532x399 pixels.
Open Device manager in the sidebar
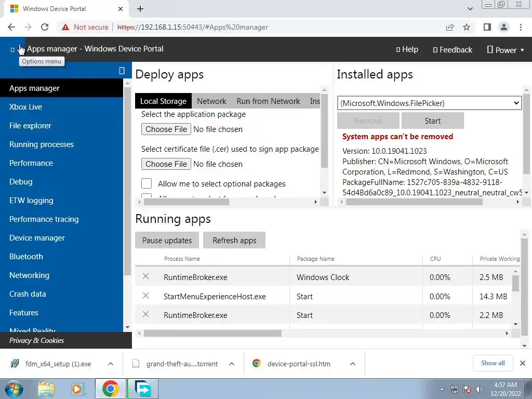click(x=61, y=238)
